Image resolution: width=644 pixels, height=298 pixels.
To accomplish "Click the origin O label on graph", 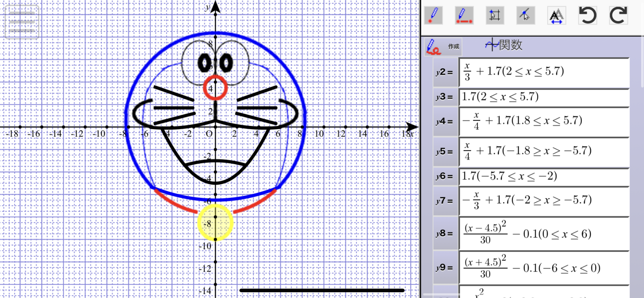I will point(209,134).
